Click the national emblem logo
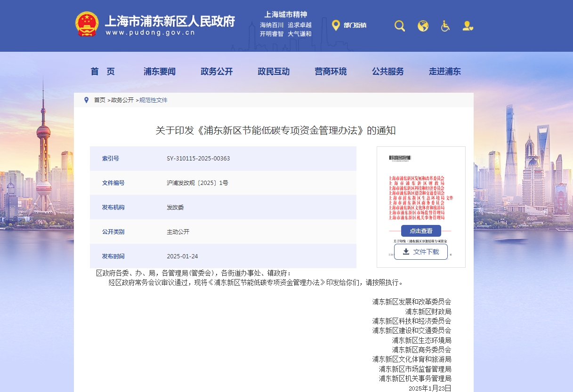The width and height of the screenshot is (573, 392). pos(87,24)
